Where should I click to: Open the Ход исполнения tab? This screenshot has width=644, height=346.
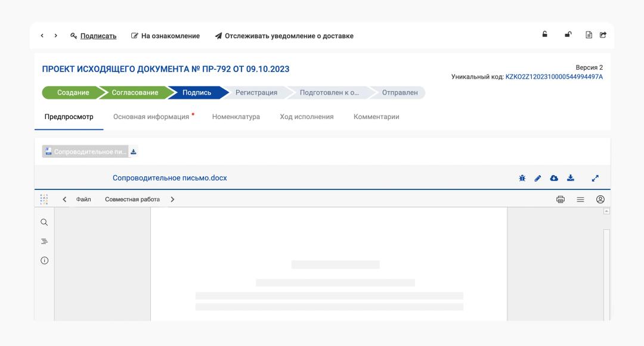point(306,117)
